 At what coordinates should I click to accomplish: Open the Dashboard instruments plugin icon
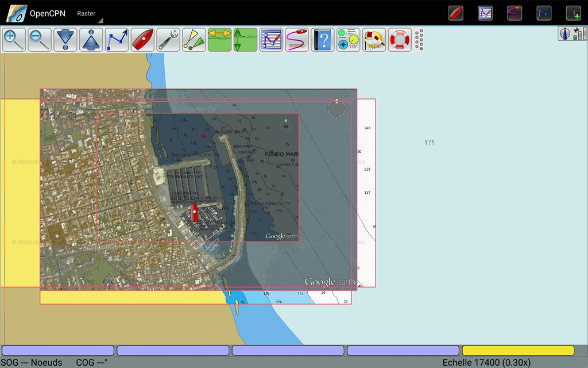(348, 40)
